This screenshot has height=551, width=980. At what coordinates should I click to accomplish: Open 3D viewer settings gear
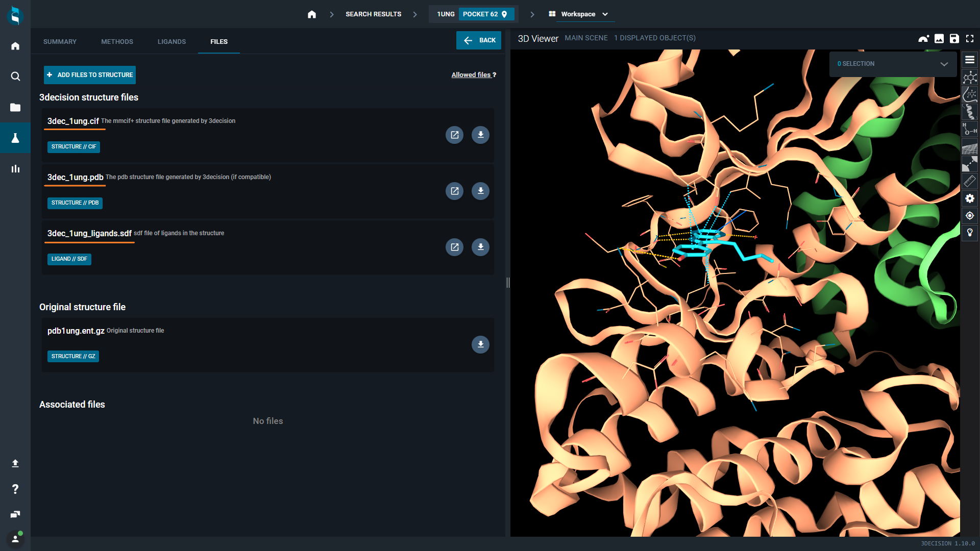click(969, 198)
